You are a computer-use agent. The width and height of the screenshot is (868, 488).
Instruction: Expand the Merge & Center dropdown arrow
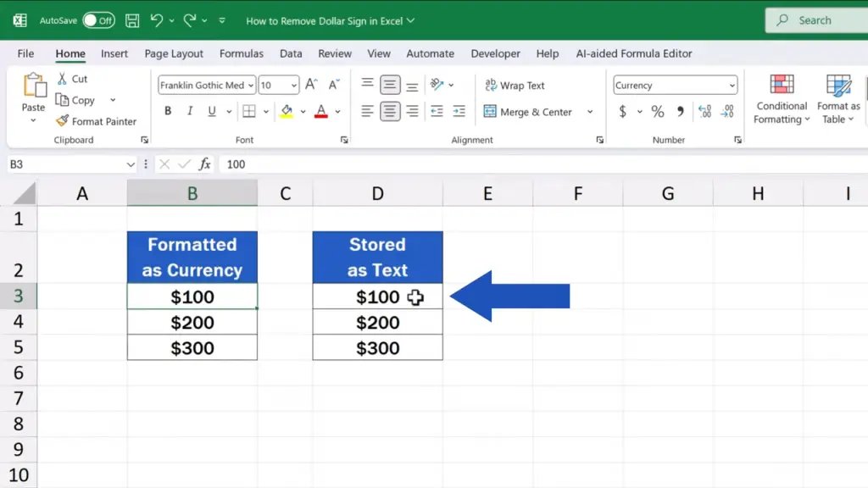coord(590,112)
